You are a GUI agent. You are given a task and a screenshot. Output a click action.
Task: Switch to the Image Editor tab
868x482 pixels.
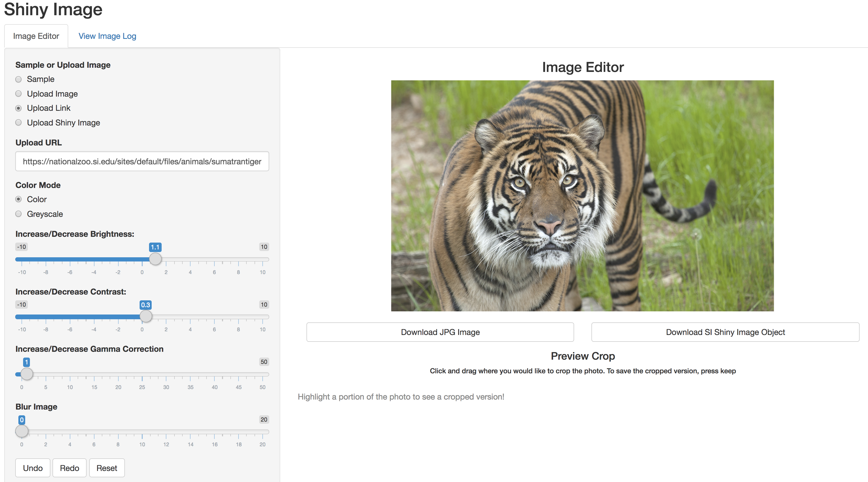tap(36, 36)
